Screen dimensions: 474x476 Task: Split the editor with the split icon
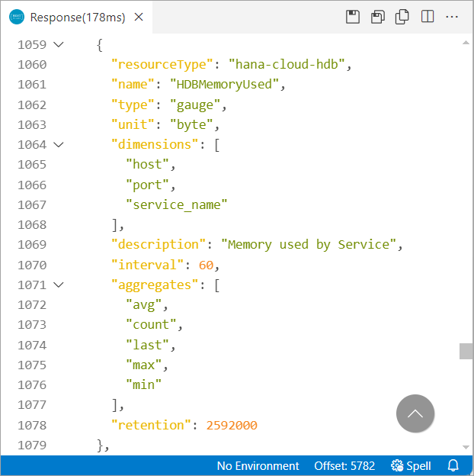(x=428, y=16)
